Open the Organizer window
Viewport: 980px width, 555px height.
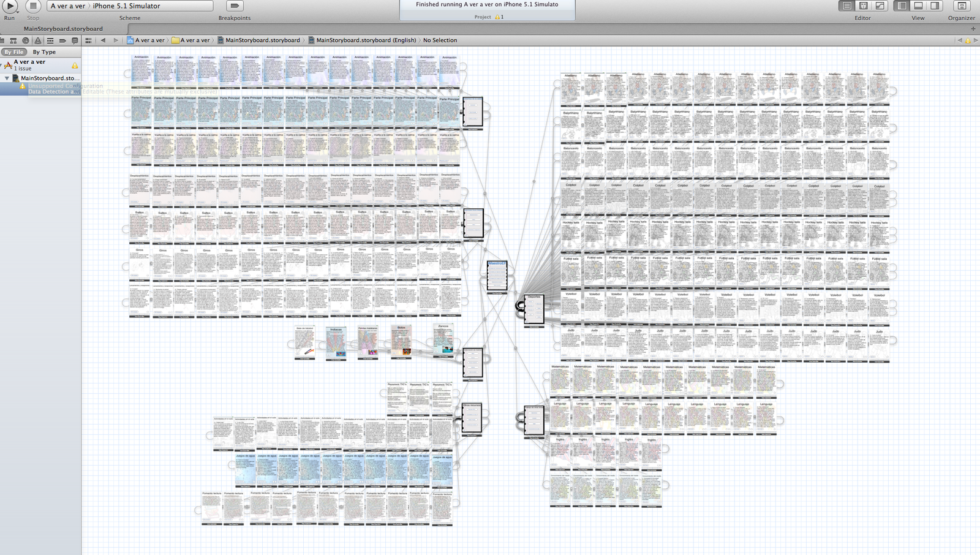click(x=961, y=6)
